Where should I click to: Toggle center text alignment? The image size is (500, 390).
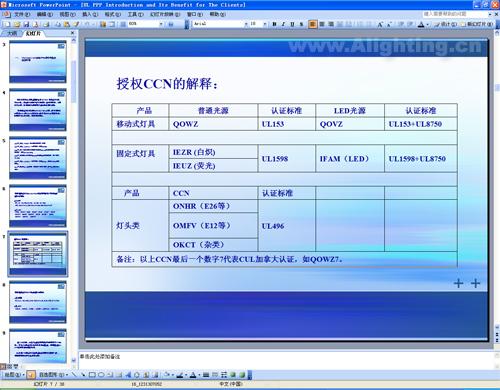click(322, 24)
